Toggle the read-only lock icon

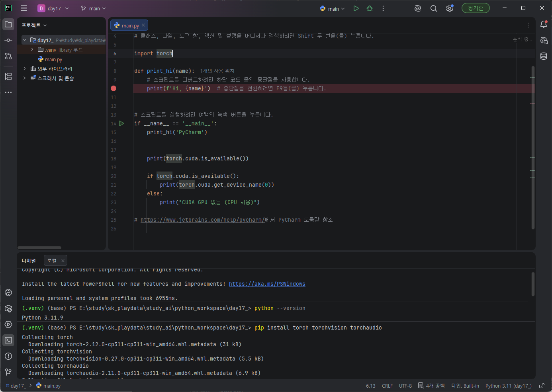(542, 386)
